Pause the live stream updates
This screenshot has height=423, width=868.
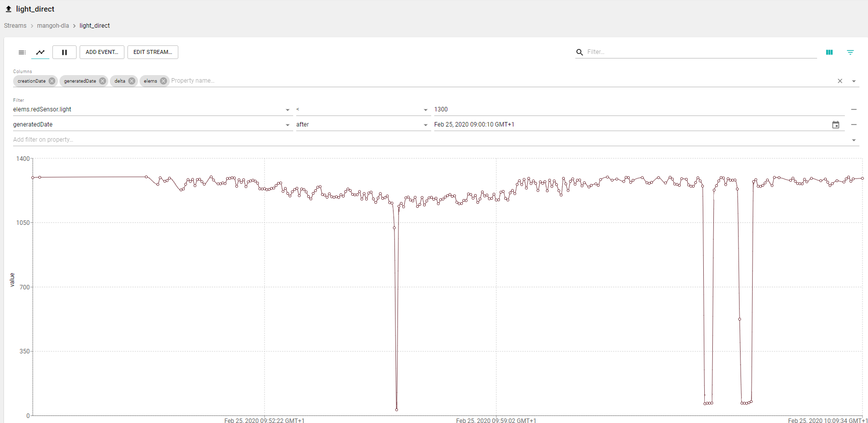(x=64, y=52)
